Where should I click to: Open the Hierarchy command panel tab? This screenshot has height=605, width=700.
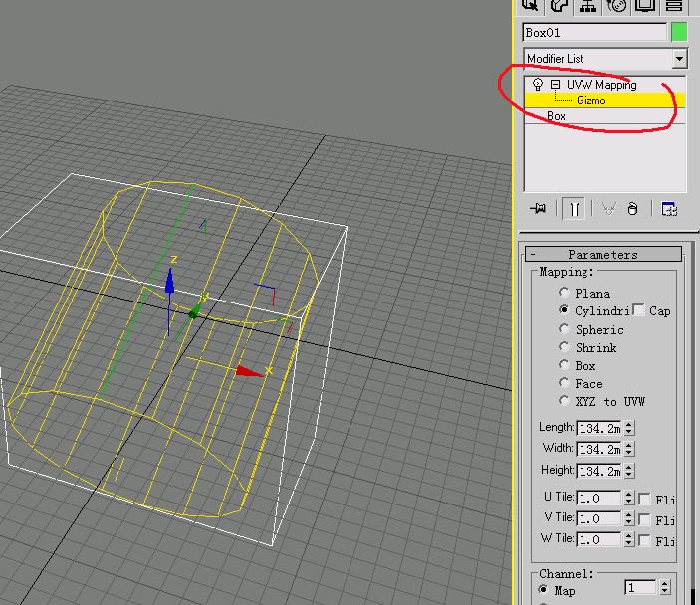pyautogui.click(x=588, y=6)
